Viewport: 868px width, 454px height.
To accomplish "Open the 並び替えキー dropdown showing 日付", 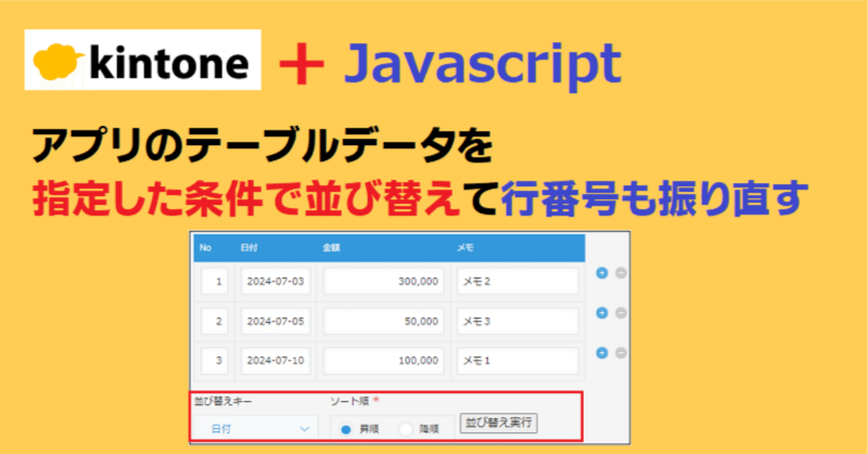I will click(256, 428).
